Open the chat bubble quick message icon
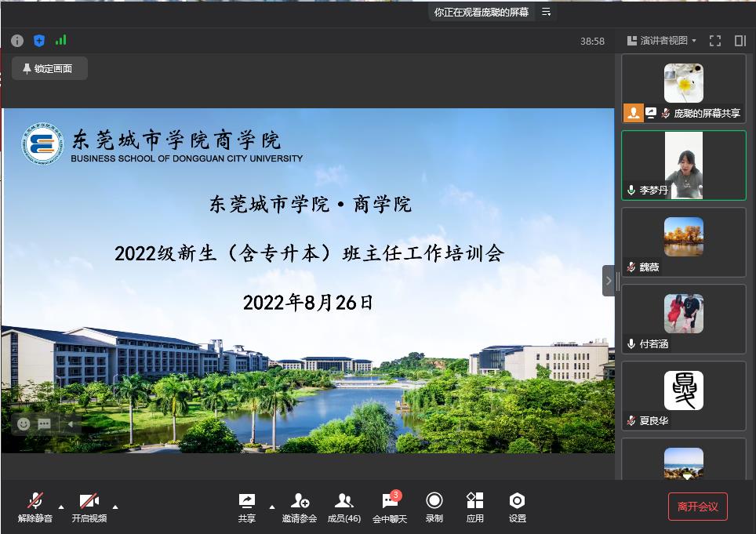This screenshot has height=534, width=756. [x=45, y=423]
